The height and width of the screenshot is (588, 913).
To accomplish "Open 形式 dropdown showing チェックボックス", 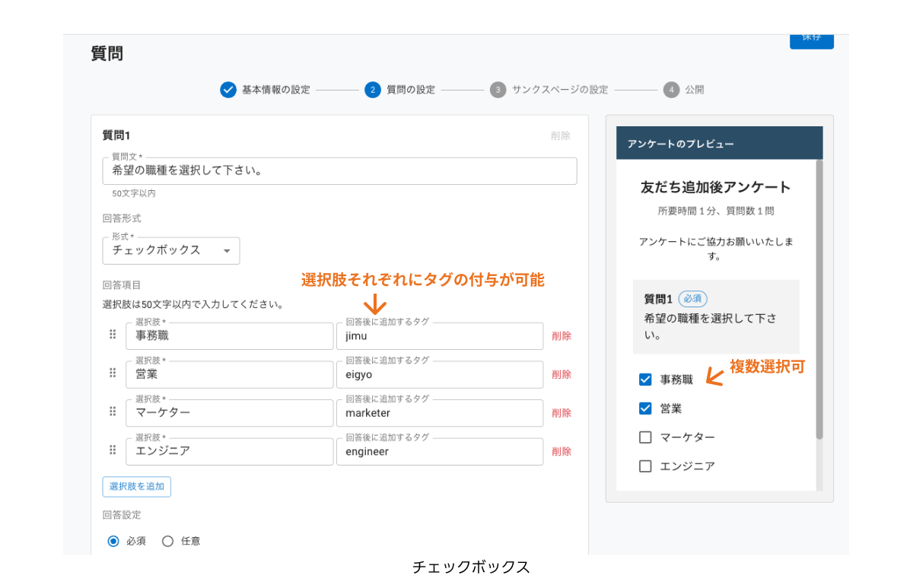I will pos(171,250).
